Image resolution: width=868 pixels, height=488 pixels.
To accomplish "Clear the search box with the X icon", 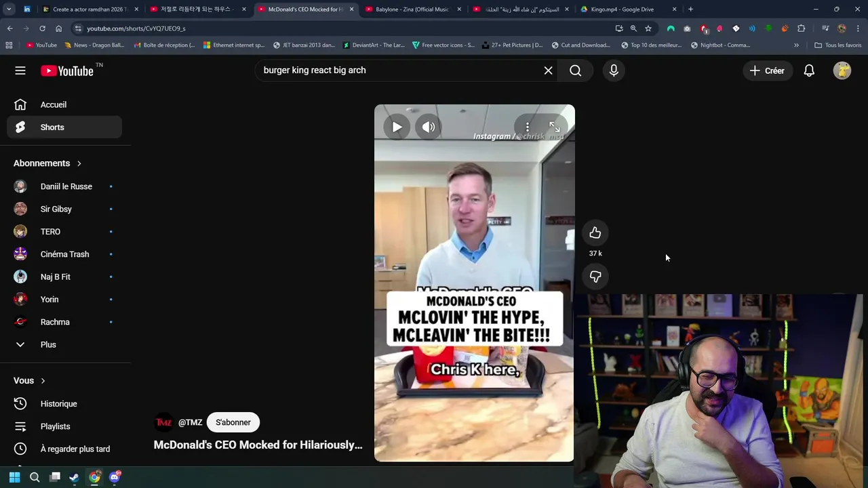I will coord(548,70).
